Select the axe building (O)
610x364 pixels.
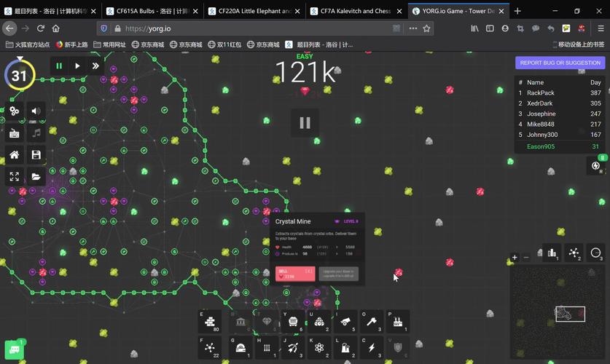[372, 321]
